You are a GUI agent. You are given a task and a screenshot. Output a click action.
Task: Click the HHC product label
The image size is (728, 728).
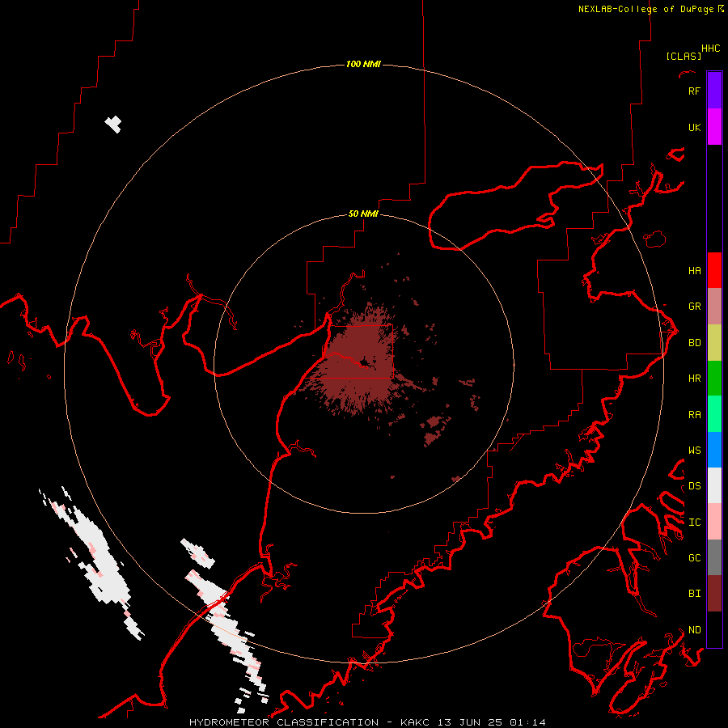(x=711, y=49)
